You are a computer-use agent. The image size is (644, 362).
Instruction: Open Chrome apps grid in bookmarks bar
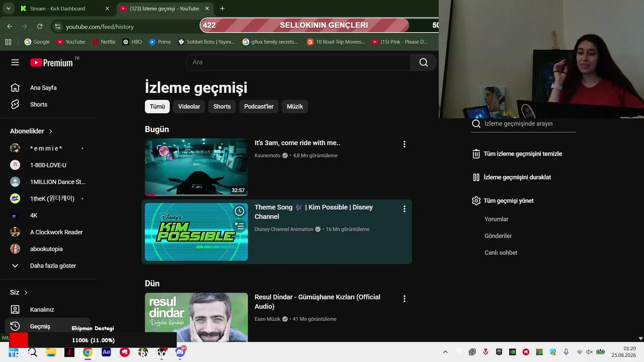tap(8, 42)
